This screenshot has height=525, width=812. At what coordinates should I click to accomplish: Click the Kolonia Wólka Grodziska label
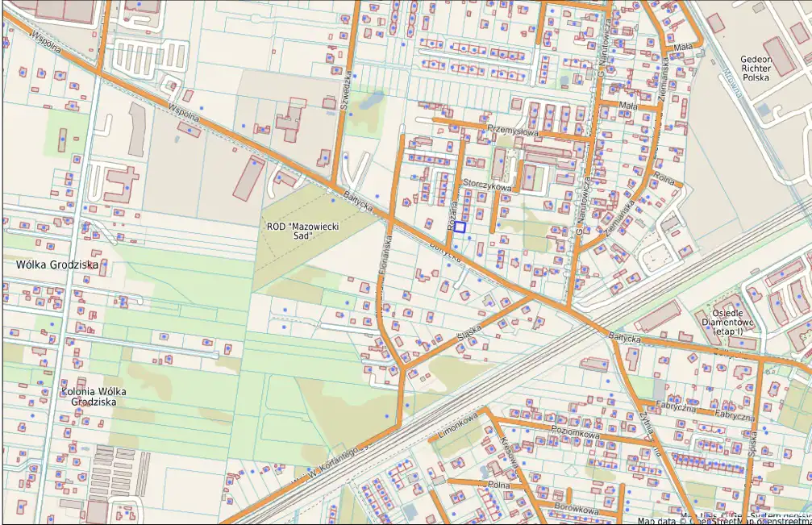pyautogui.click(x=94, y=396)
